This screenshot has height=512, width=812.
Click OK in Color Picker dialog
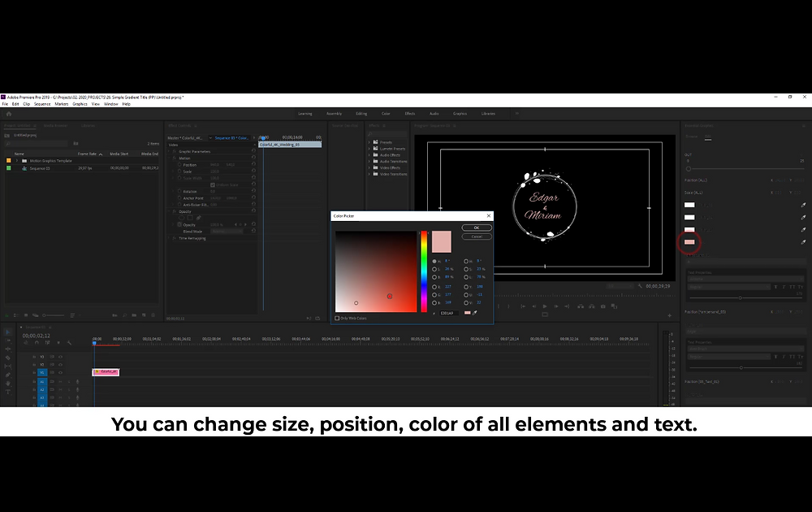pyautogui.click(x=477, y=228)
